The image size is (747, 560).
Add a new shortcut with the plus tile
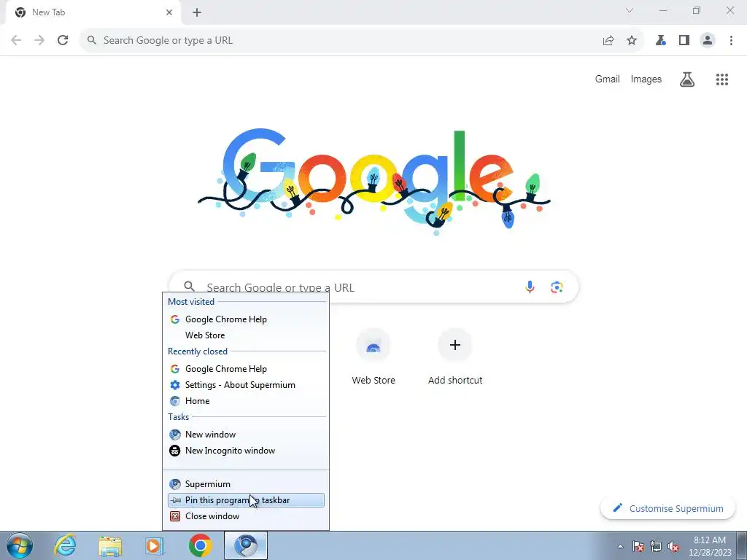[x=455, y=356]
